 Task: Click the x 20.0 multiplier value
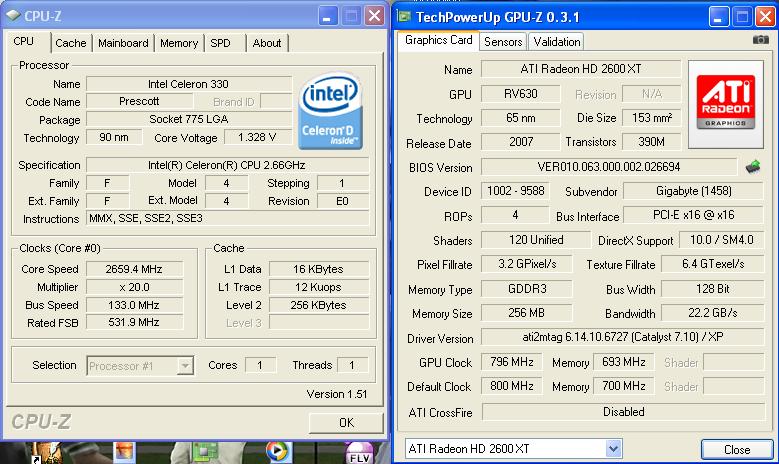coord(134,287)
